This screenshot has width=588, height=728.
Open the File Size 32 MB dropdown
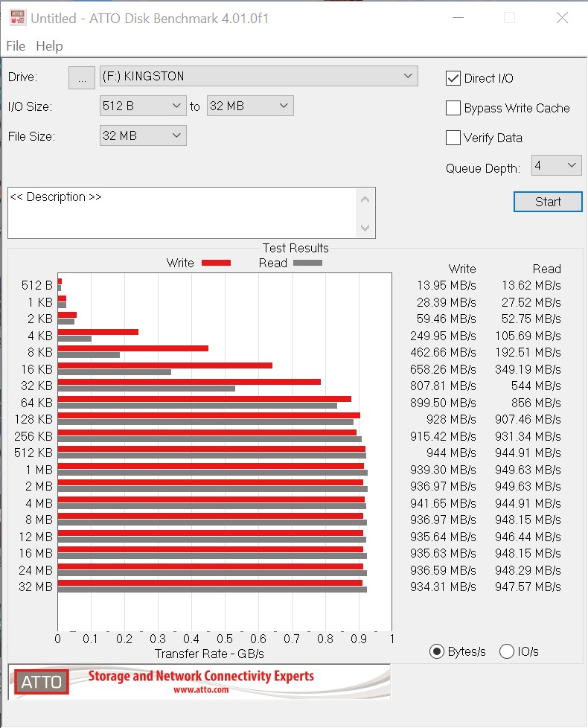[143, 135]
